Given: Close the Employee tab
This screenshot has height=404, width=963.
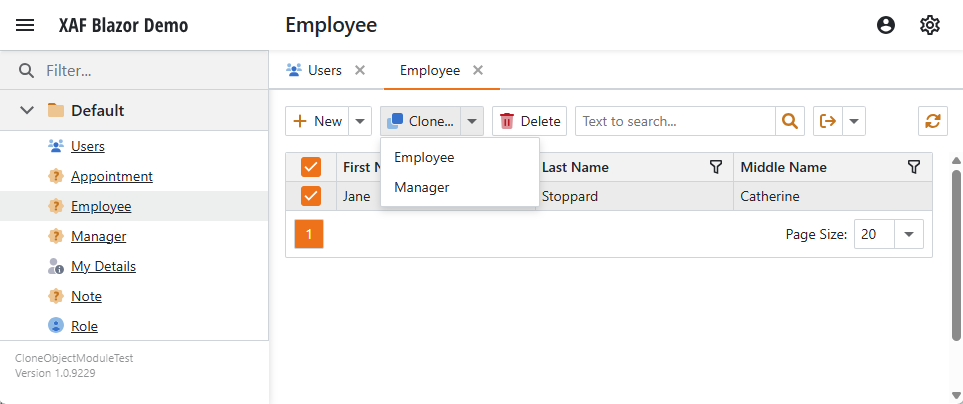Looking at the screenshot, I should click(478, 70).
